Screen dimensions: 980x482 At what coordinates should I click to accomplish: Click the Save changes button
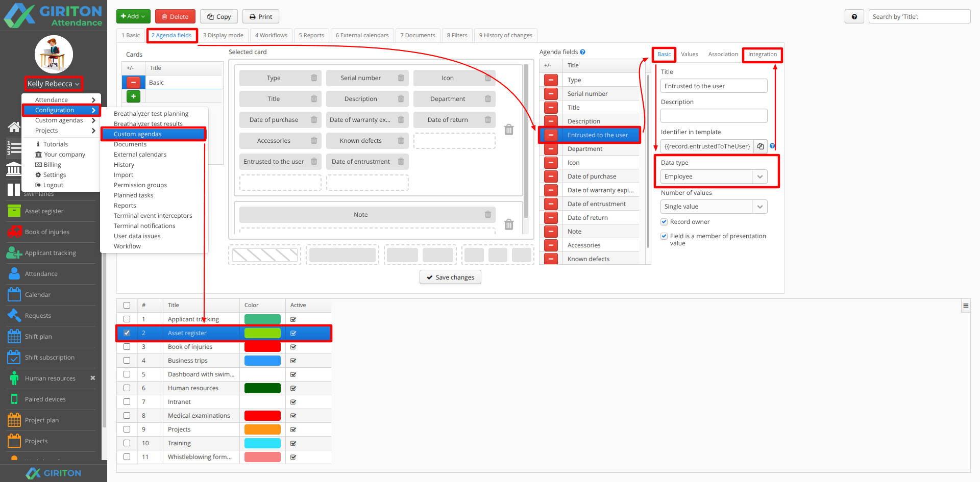coord(450,277)
